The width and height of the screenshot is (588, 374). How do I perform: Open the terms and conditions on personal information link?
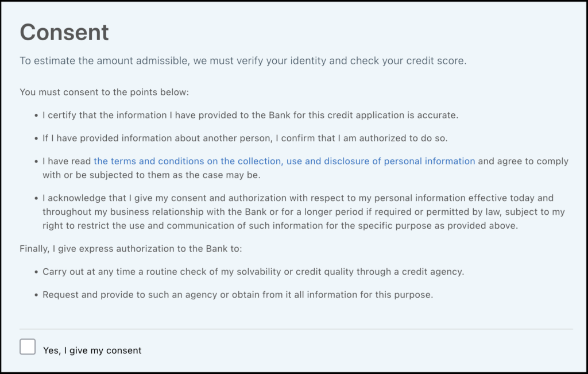(284, 161)
